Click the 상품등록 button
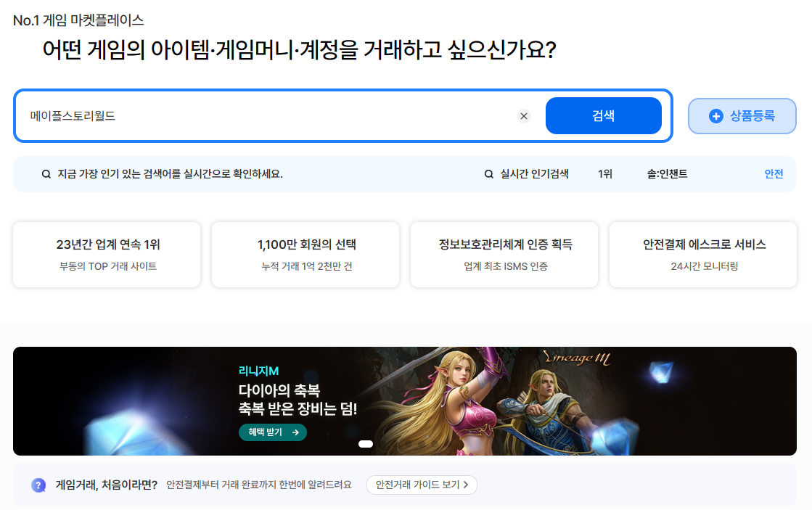 click(x=742, y=116)
